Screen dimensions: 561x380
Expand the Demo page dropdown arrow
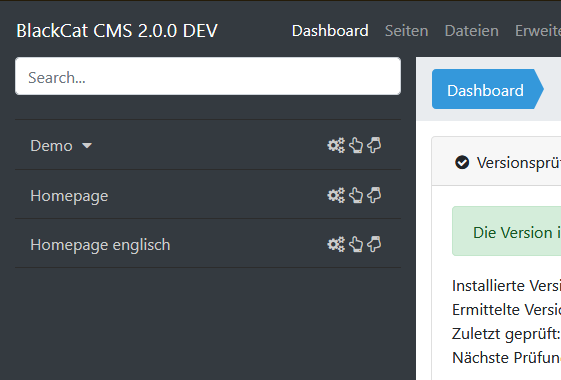coord(87,146)
